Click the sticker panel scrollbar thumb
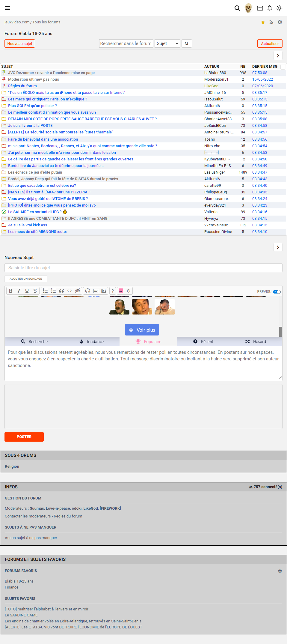This screenshot has width=287, height=644. pyautogui.click(x=281, y=332)
